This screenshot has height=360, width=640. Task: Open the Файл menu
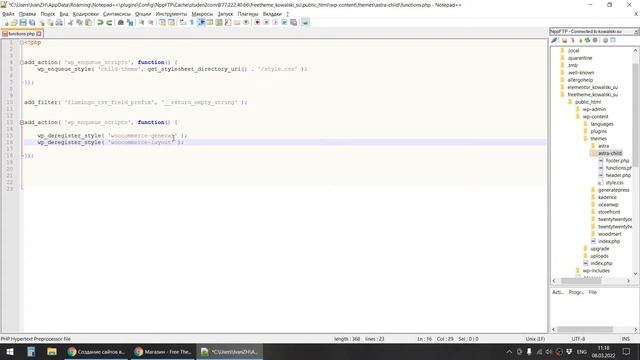click(x=8, y=14)
